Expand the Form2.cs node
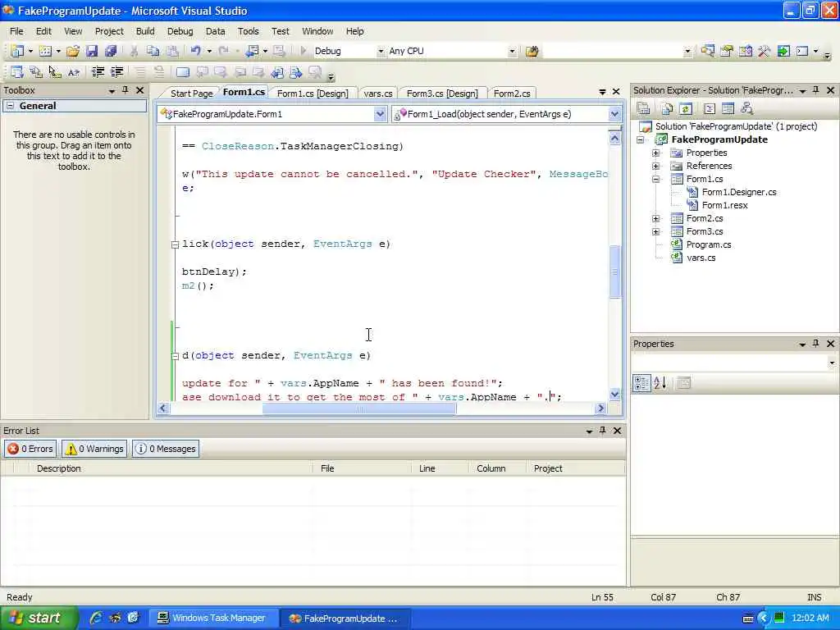The width and height of the screenshot is (840, 630). (x=655, y=218)
